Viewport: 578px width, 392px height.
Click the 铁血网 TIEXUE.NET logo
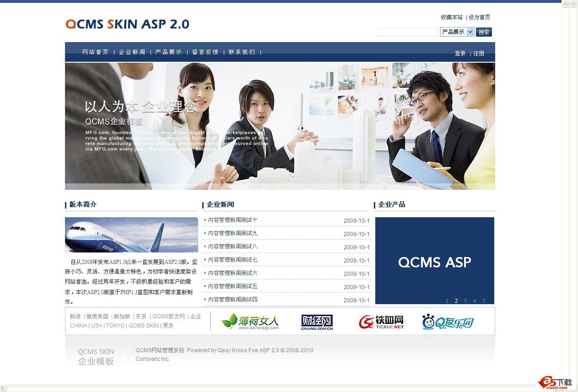(382, 322)
